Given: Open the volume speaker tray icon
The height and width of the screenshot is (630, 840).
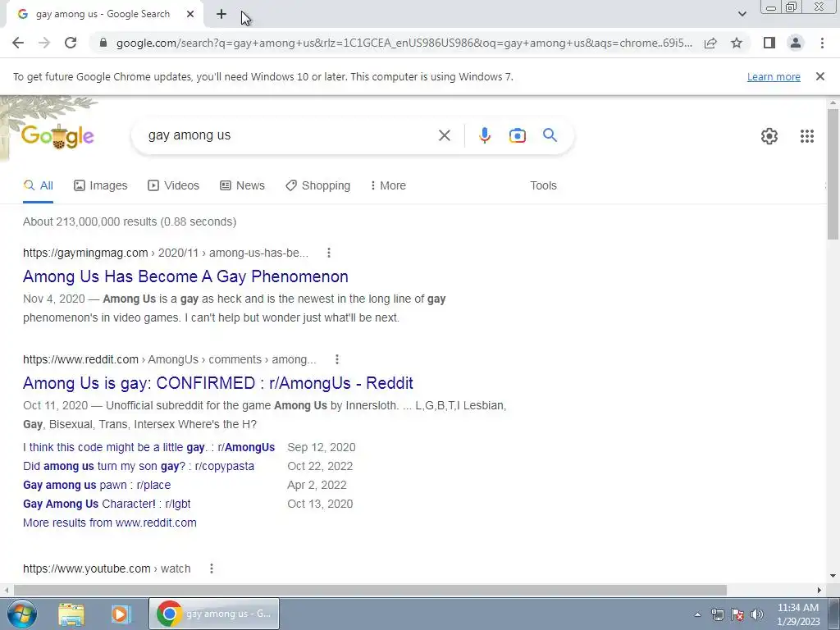Looking at the screenshot, I should [757, 614].
